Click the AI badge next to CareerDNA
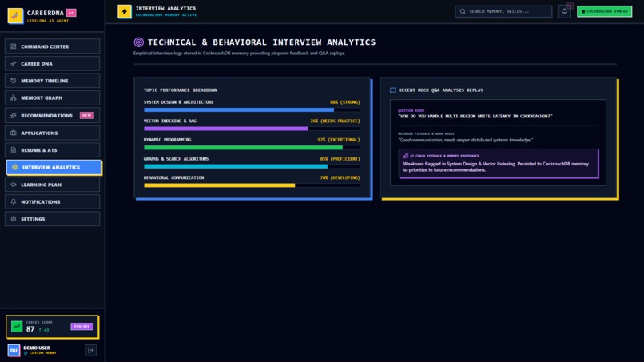Image resolution: width=644 pixels, height=362 pixels. pos(71,13)
